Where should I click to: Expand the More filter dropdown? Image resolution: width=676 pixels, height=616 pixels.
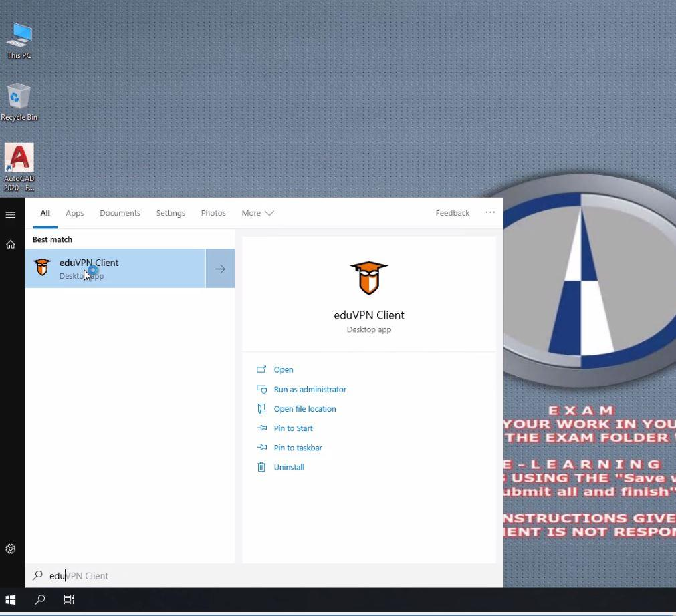[x=257, y=213]
